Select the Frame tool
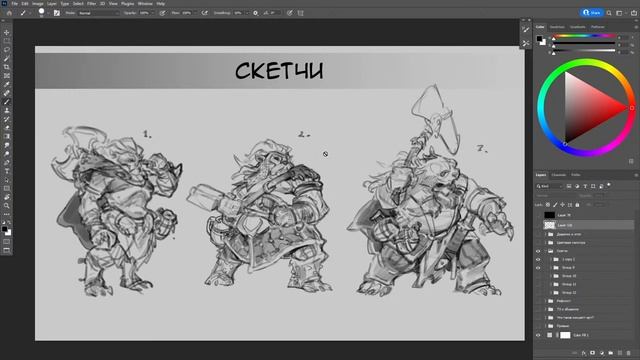640x360 pixels. 7,76
